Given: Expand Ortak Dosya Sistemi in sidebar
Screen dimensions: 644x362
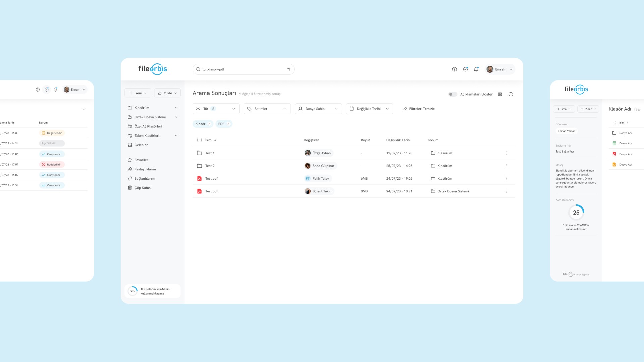Looking at the screenshot, I should click(x=176, y=117).
